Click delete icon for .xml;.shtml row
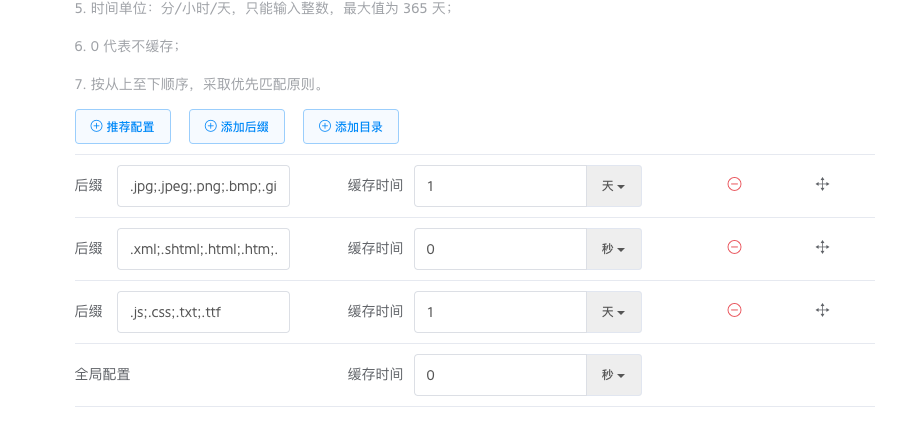 pyautogui.click(x=734, y=248)
